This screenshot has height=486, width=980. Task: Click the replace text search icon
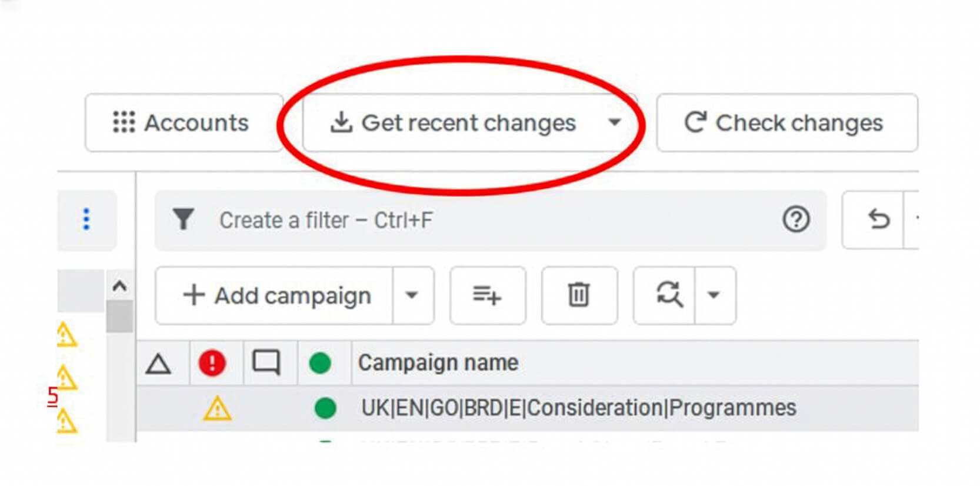click(668, 294)
